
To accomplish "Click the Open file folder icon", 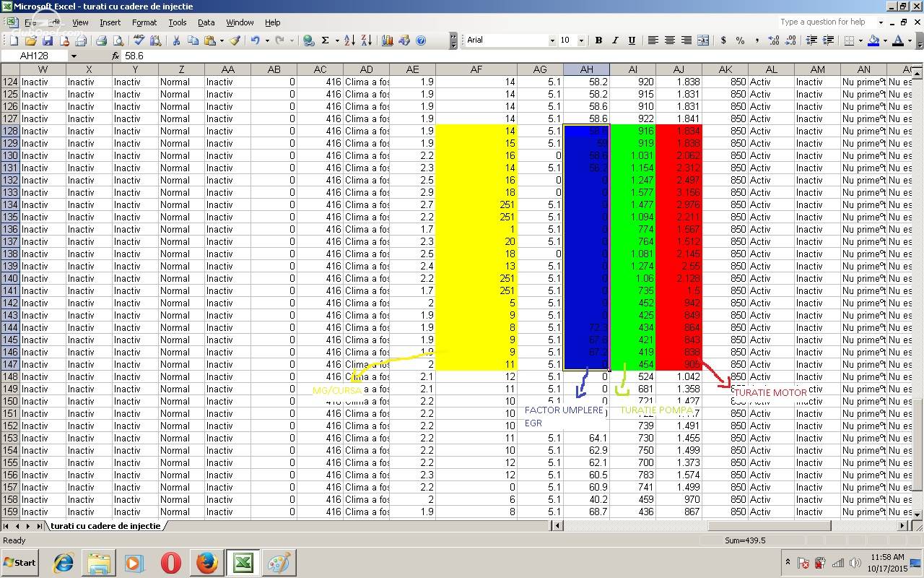I will point(31,40).
